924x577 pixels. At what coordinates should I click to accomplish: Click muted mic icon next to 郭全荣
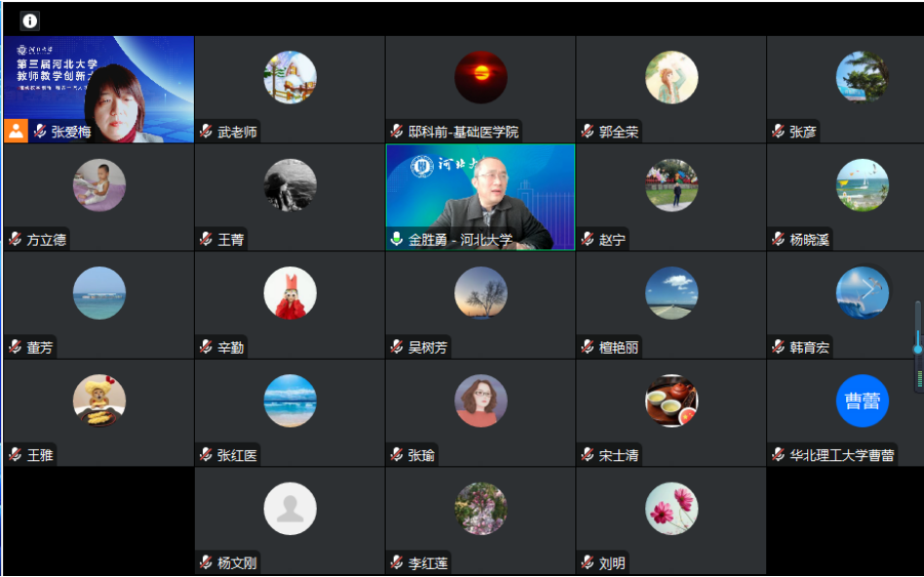[x=587, y=132]
